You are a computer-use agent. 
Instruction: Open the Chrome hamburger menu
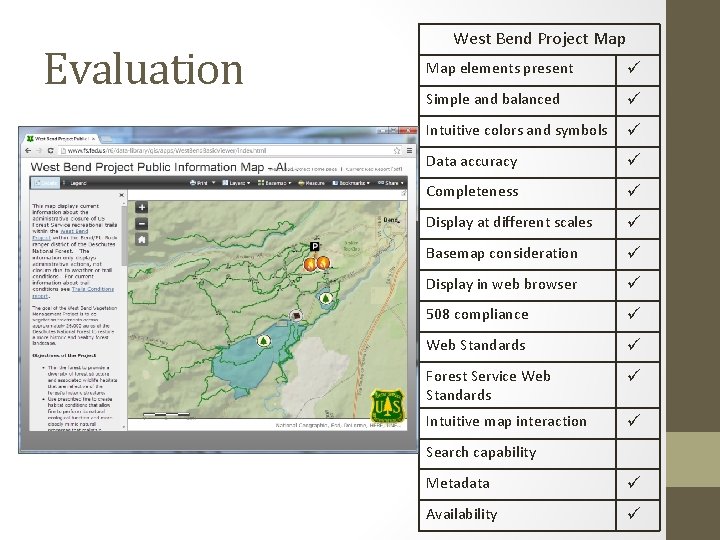(x=409, y=151)
